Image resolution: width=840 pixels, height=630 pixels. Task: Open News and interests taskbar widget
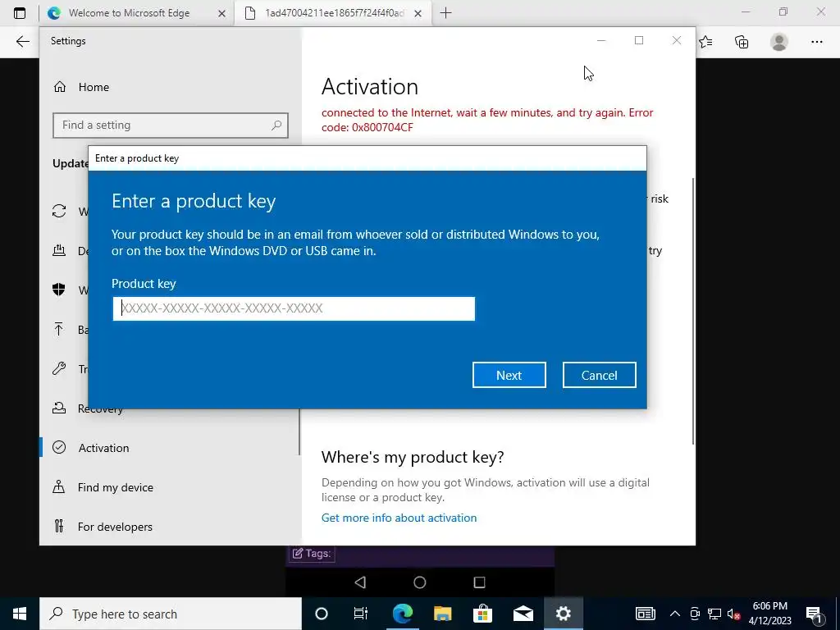click(x=646, y=614)
